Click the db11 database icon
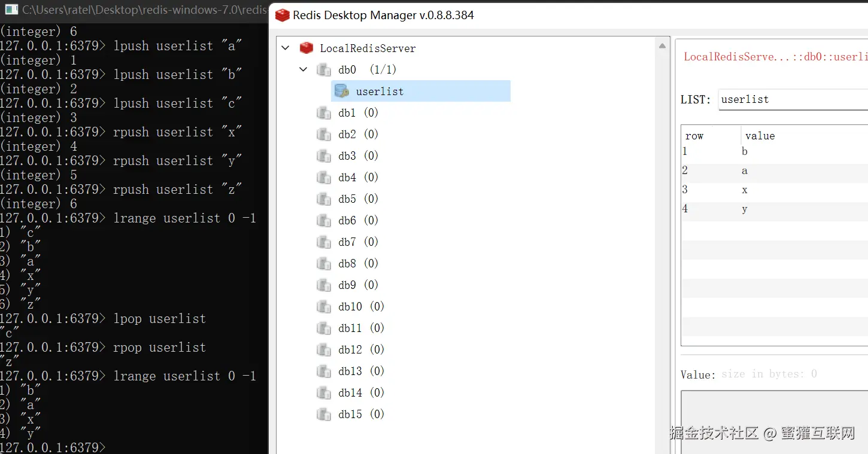The image size is (868, 454). [324, 328]
